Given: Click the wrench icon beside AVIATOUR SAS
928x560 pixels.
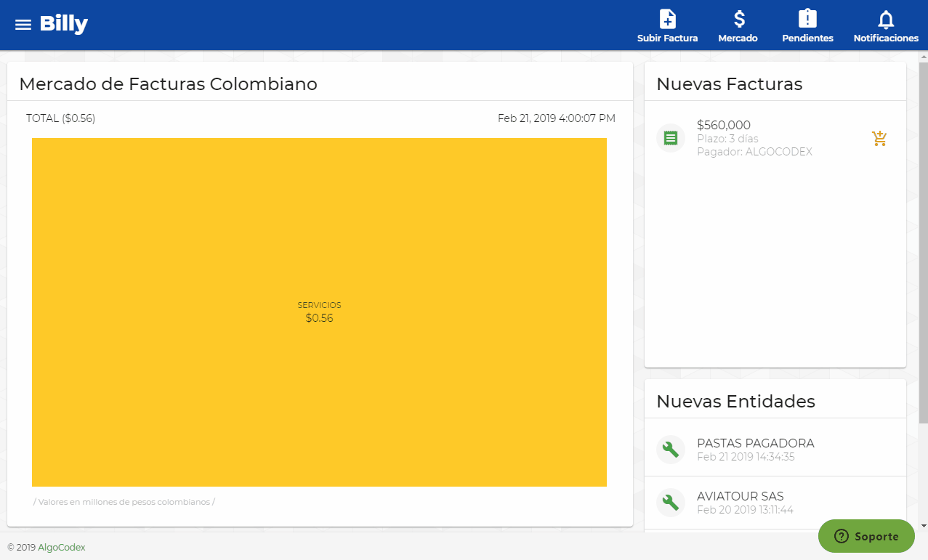Looking at the screenshot, I should point(670,502).
